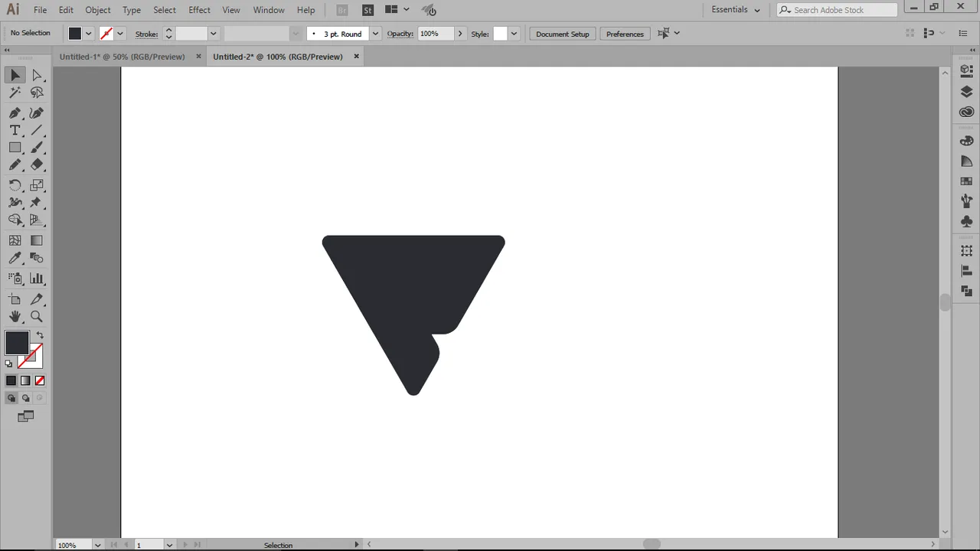This screenshot has height=551, width=980.
Task: Select the Rotate tool
Action: (15, 185)
